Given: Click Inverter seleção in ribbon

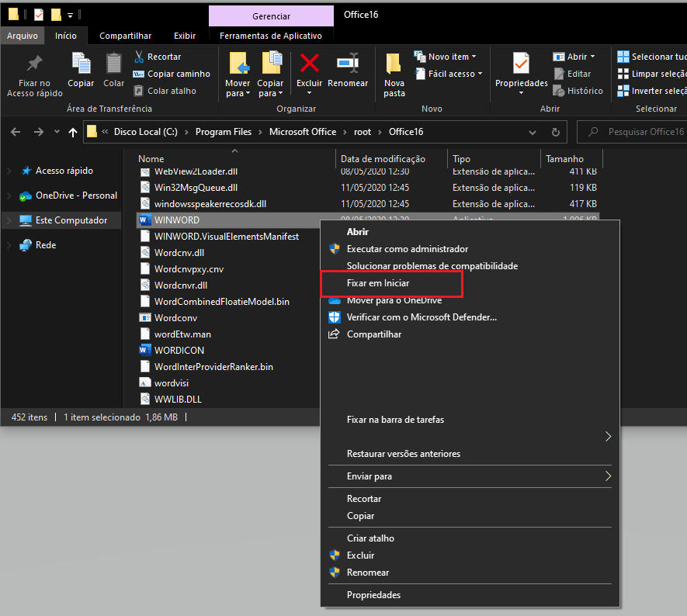Looking at the screenshot, I should (x=651, y=91).
